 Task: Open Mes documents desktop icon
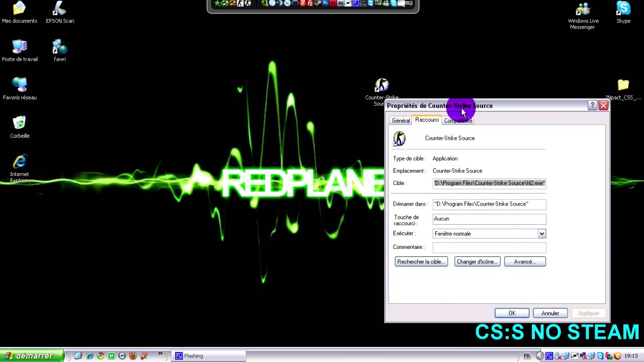tap(19, 13)
